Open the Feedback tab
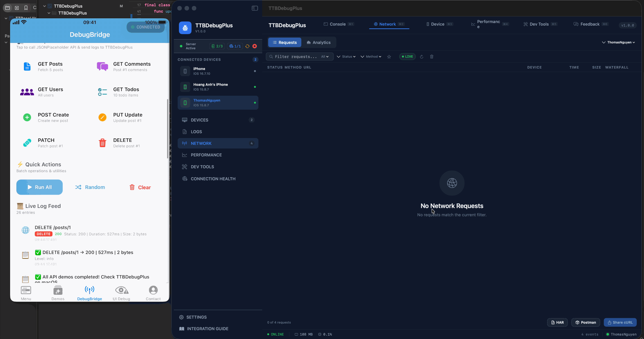The height and width of the screenshot is (339, 644). point(590,24)
